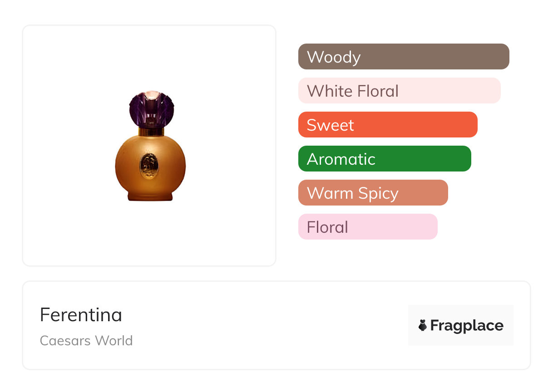553x392 pixels.
Task: Click the flat base of the perfume bottle
Action: click(150, 196)
